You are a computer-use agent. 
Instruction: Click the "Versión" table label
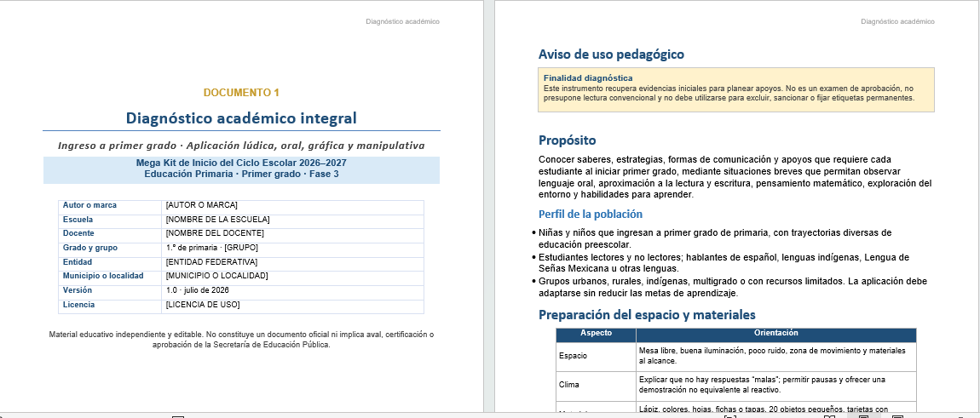(77, 290)
